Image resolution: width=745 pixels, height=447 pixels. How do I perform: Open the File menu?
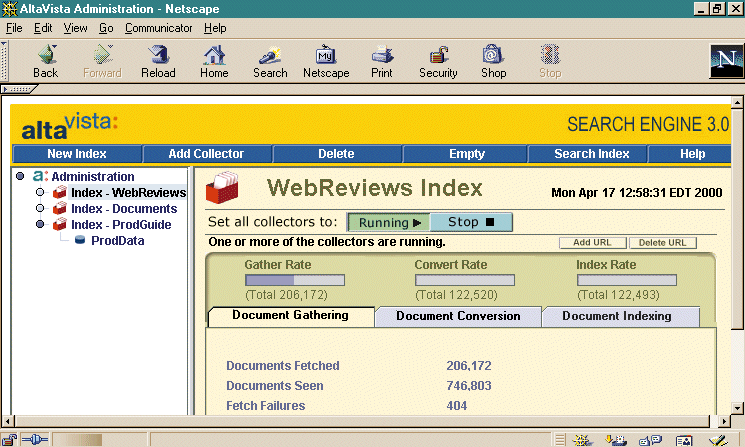coord(14,28)
